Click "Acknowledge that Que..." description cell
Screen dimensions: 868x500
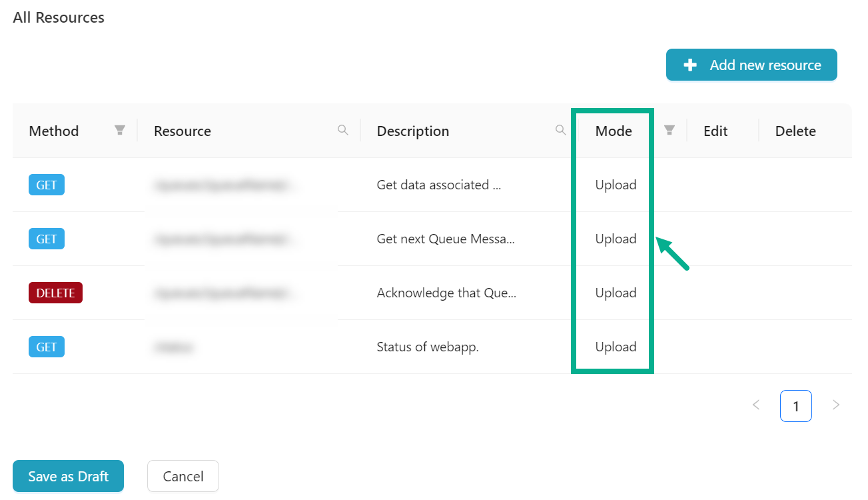[x=446, y=293]
